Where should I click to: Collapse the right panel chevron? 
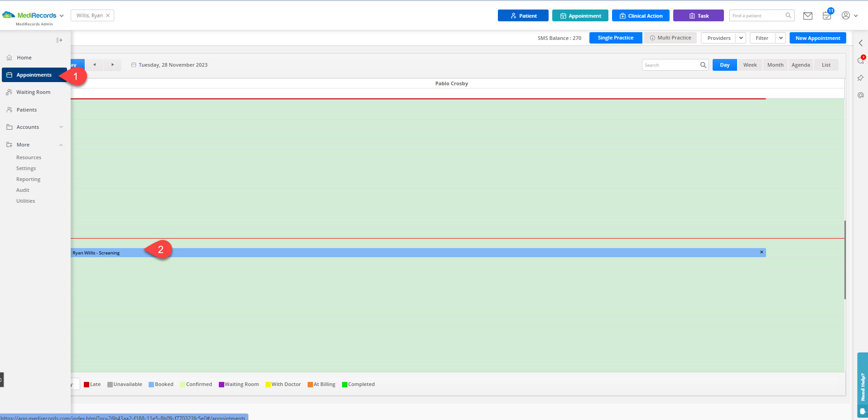click(x=861, y=43)
